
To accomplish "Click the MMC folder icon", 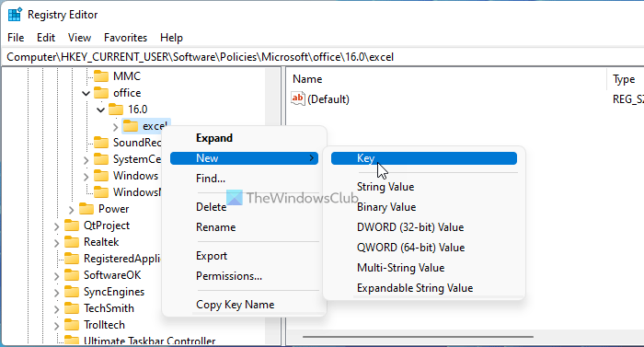I will click(101, 76).
